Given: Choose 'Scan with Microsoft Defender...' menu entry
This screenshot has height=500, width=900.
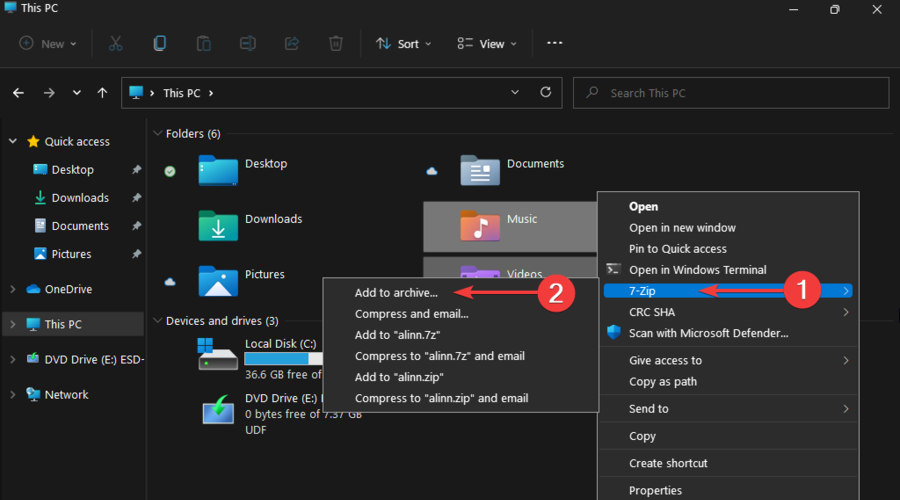Looking at the screenshot, I should (708, 333).
